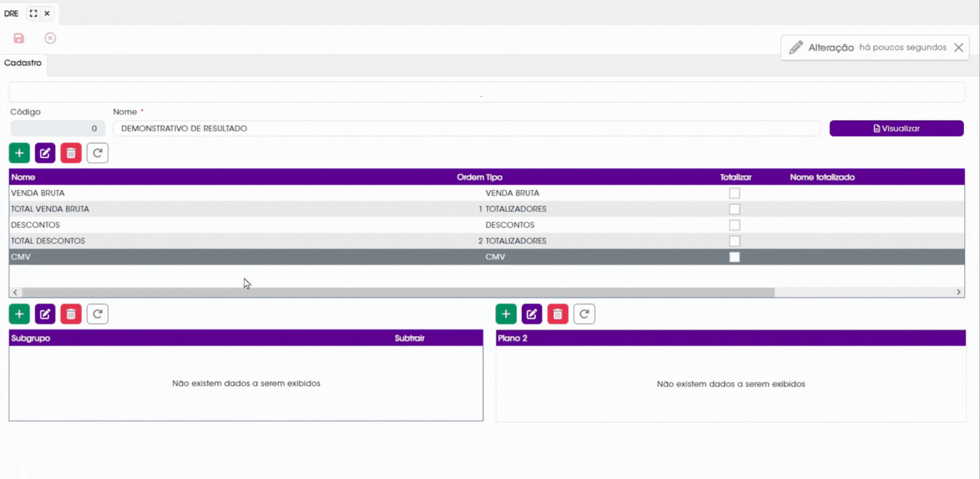Delete selected row in main grid
Image resolution: width=980 pixels, height=479 pixels.
pyautogui.click(x=71, y=153)
